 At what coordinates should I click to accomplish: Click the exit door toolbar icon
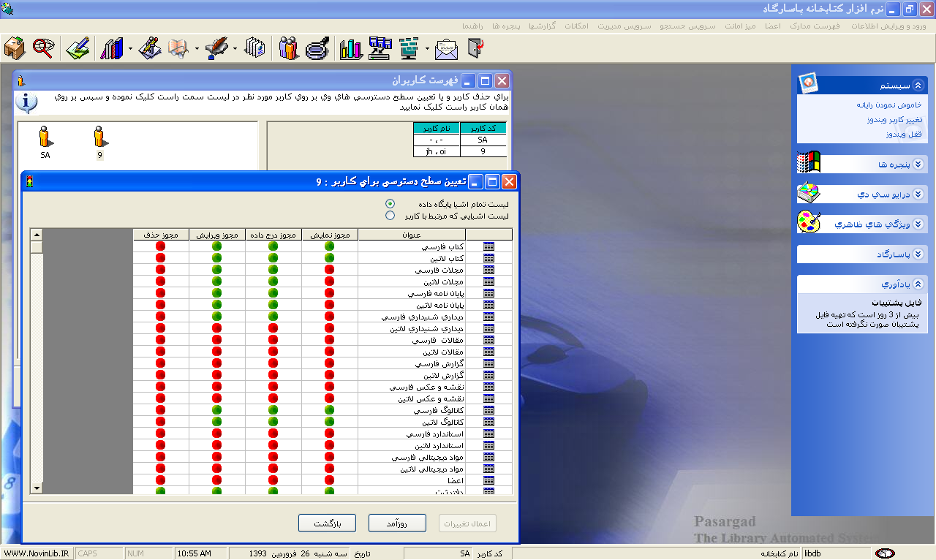475,48
